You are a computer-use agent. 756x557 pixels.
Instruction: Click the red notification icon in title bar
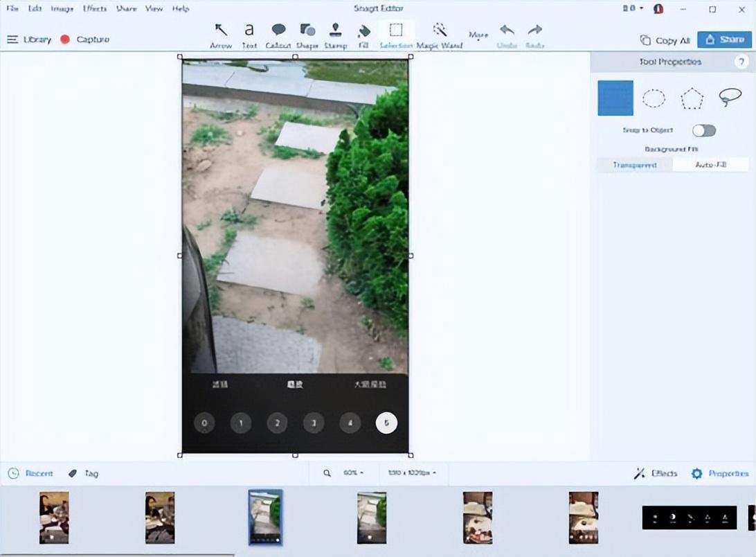click(658, 9)
